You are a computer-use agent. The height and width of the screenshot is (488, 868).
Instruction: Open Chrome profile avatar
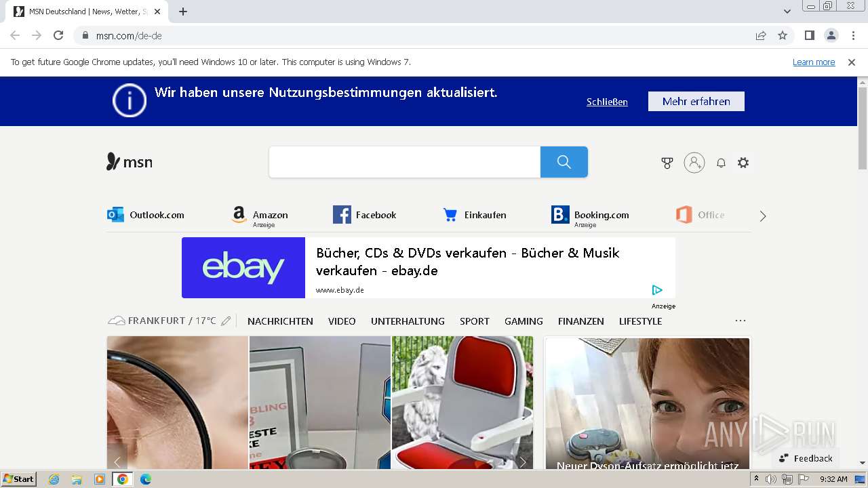(x=831, y=35)
